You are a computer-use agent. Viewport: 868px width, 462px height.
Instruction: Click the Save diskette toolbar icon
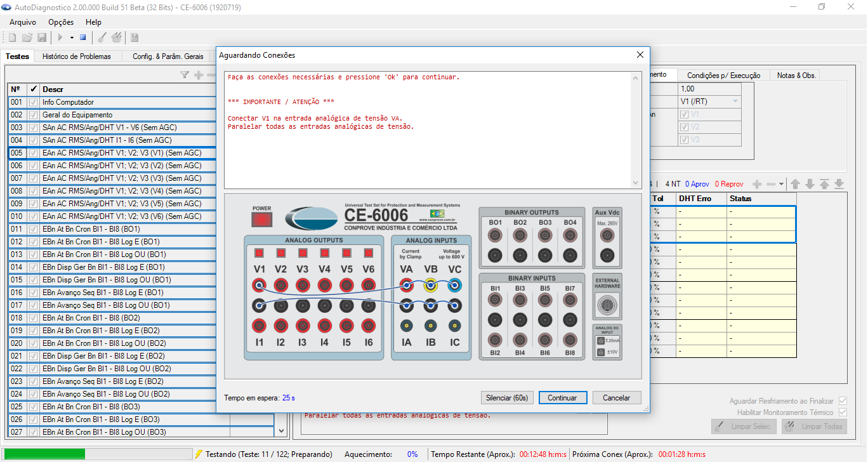point(41,38)
